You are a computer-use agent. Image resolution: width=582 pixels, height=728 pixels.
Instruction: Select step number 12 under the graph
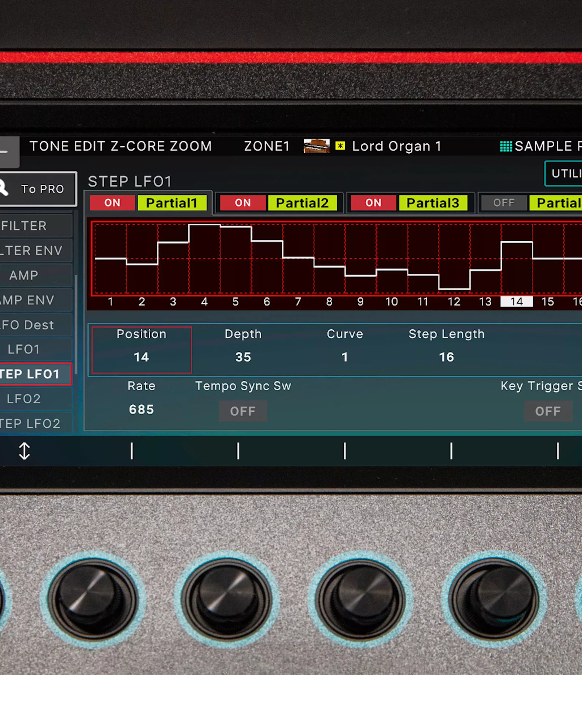(x=454, y=302)
